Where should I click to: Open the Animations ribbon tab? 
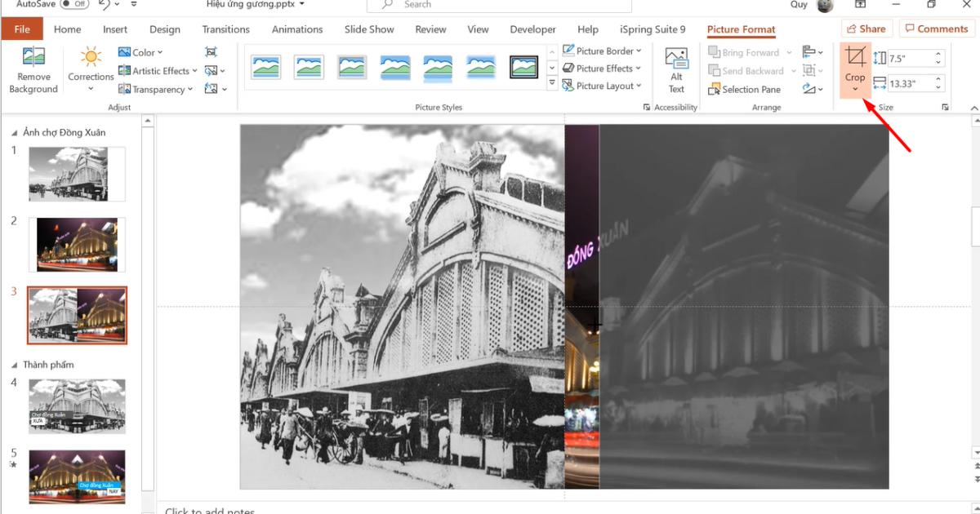[296, 29]
